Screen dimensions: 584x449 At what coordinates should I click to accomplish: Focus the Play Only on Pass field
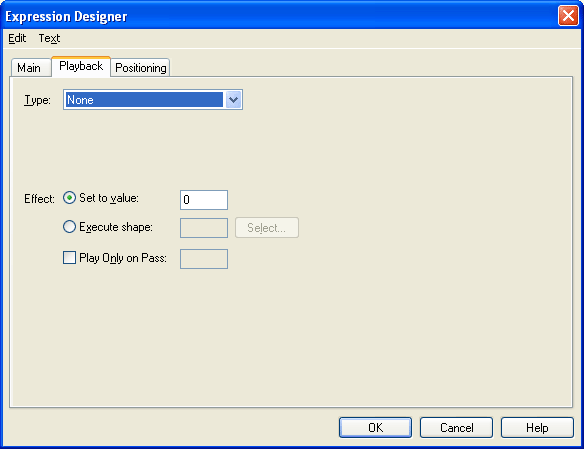(204, 259)
